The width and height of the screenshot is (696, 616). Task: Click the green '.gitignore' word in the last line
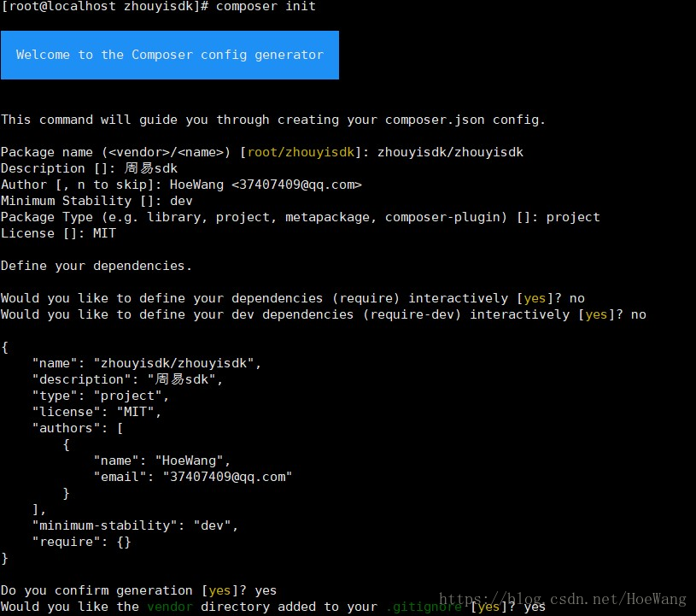pos(424,607)
